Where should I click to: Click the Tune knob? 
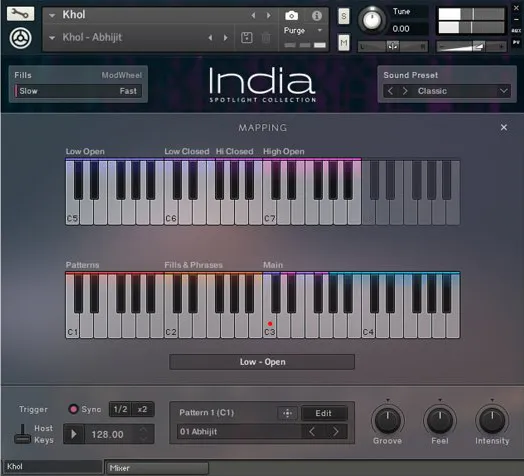[372, 19]
